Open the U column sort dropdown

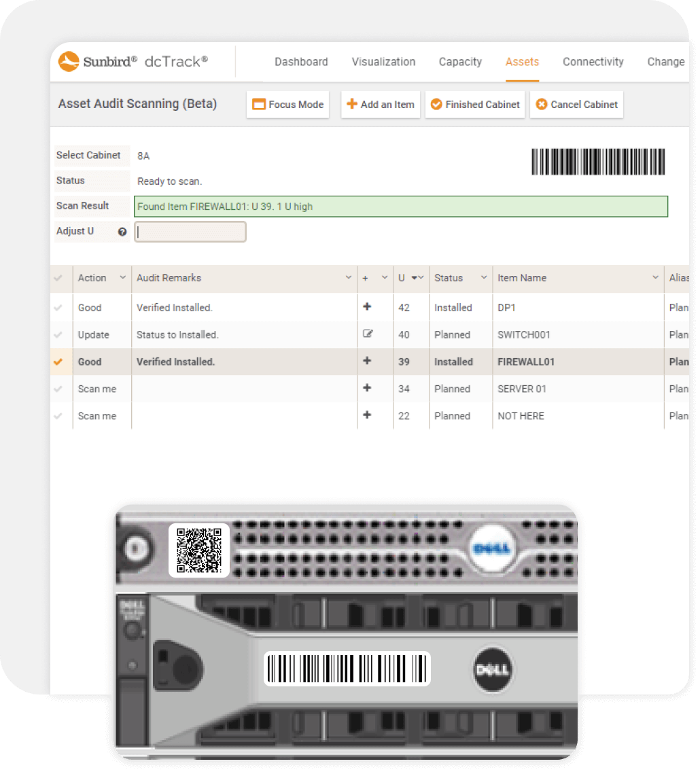point(417,278)
